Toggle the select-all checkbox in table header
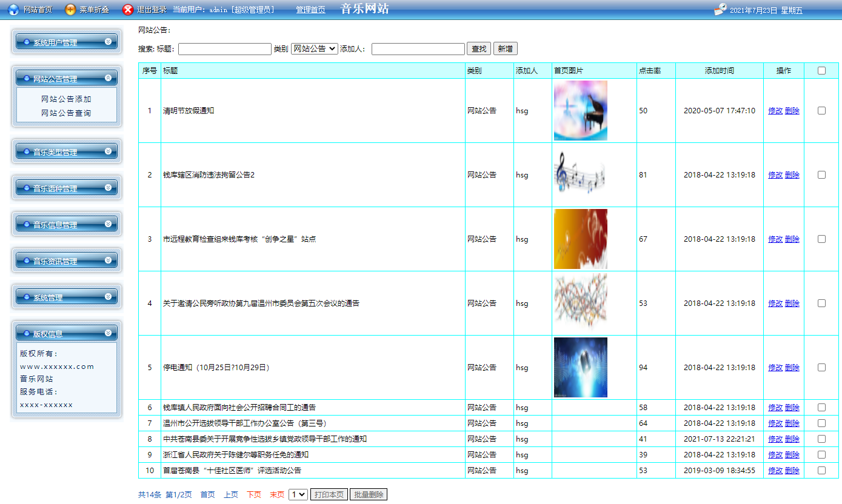The image size is (842, 504). point(821,70)
